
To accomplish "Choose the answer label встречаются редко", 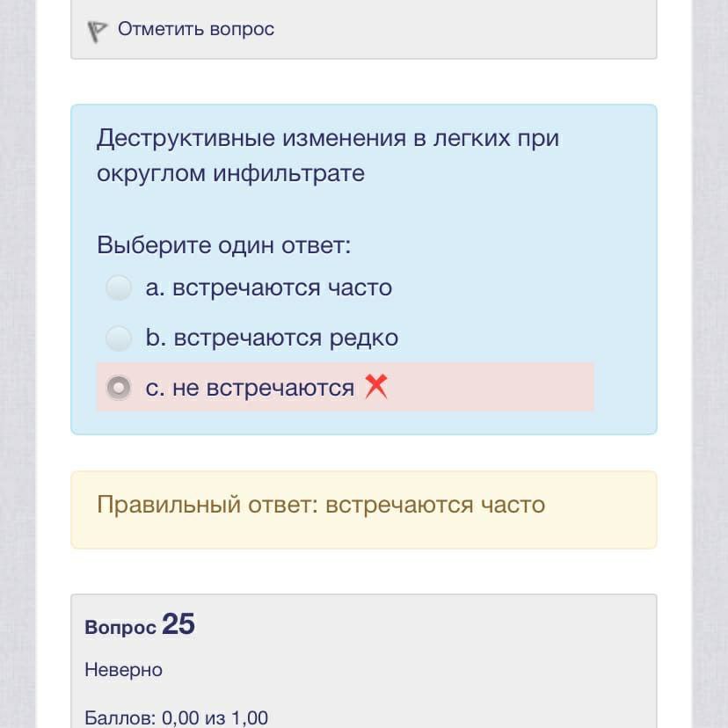I will (286, 338).
